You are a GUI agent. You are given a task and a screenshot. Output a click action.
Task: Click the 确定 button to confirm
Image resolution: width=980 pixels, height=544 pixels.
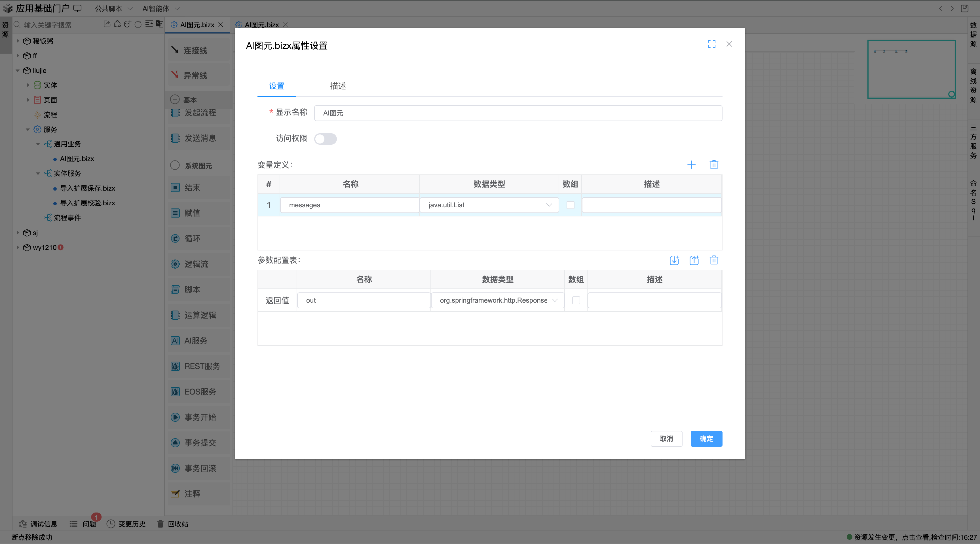click(x=706, y=438)
